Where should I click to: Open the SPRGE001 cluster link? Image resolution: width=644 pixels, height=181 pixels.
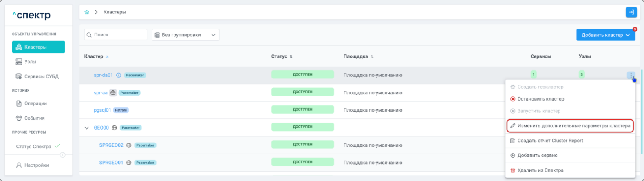[x=111, y=163]
